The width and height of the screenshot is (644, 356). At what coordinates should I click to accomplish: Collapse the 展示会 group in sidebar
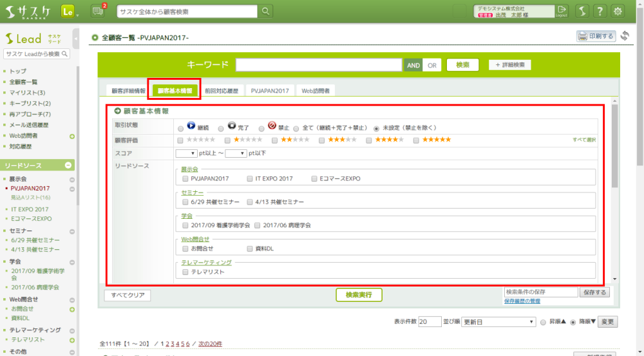coord(72,180)
